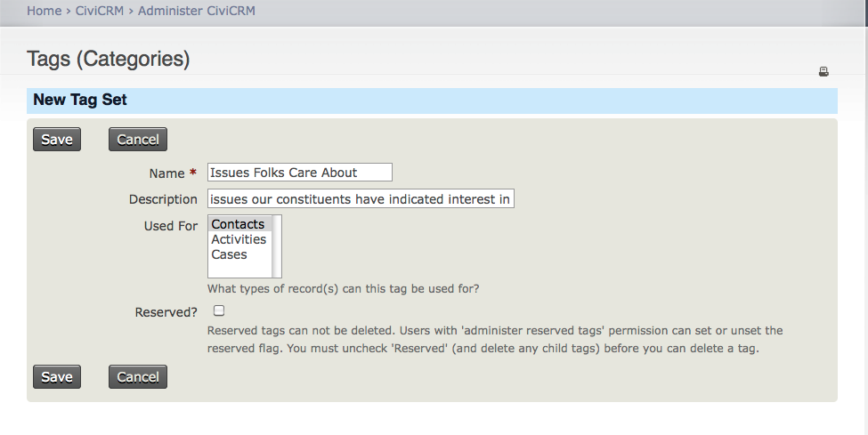This screenshot has width=868, height=435.
Task: Click the bottom Save button
Action: pyautogui.click(x=57, y=377)
